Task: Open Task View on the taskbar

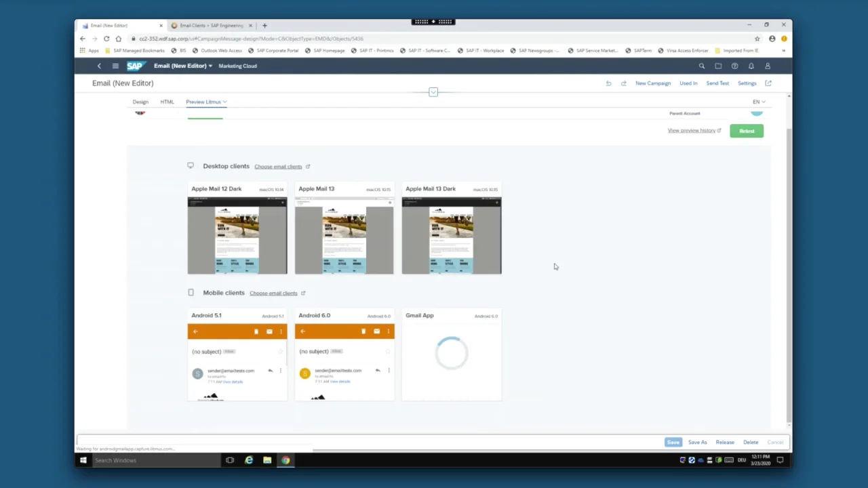Action: coord(230,460)
